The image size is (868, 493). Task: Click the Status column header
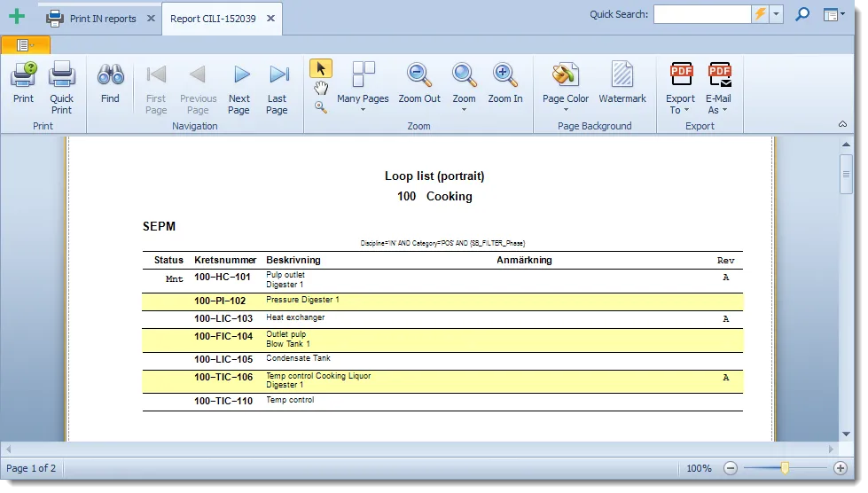tap(168, 260)
